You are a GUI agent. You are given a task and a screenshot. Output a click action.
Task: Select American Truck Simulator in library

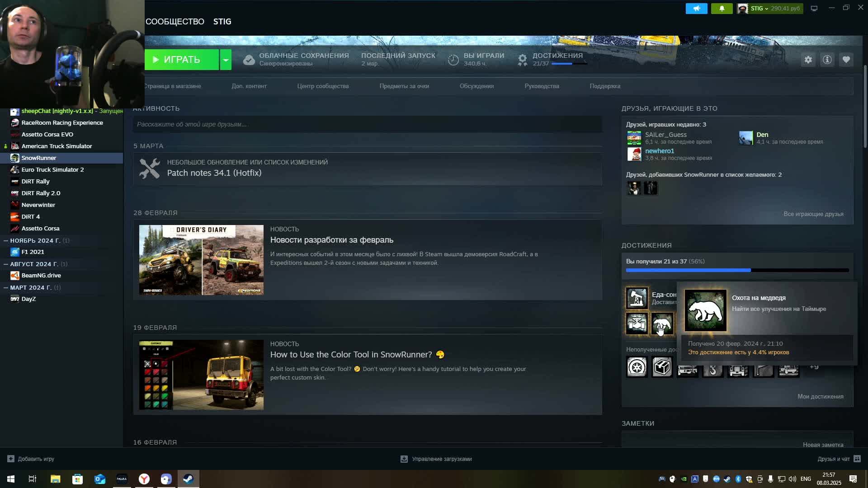point(61,146)
